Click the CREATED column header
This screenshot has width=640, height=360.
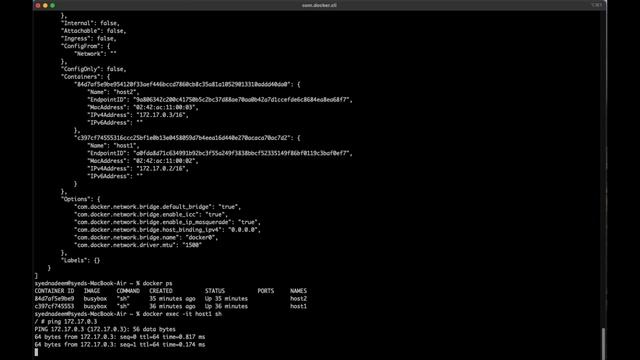pyautogui.click(x=161, y=291)
